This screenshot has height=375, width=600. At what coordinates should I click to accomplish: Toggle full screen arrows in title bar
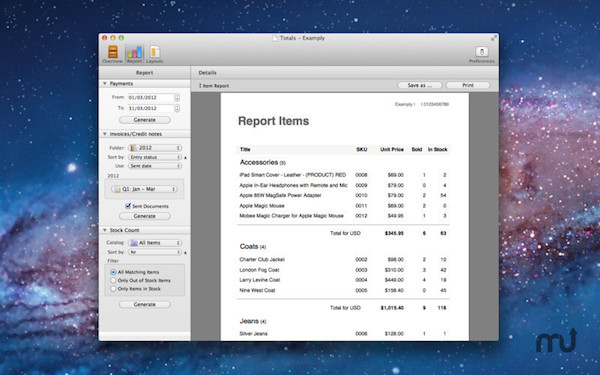click(x=494, y=38)
